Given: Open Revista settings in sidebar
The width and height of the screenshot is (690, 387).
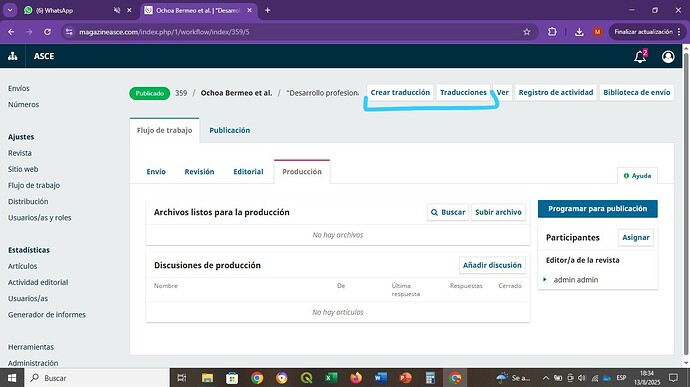Looking at the screenshot, I should click(x=19, y=153).
